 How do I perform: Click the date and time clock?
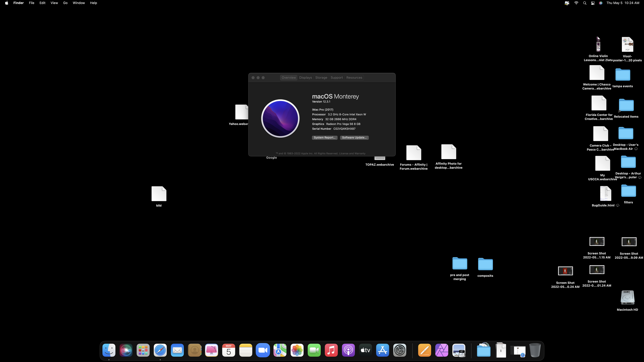coord(623,3)
